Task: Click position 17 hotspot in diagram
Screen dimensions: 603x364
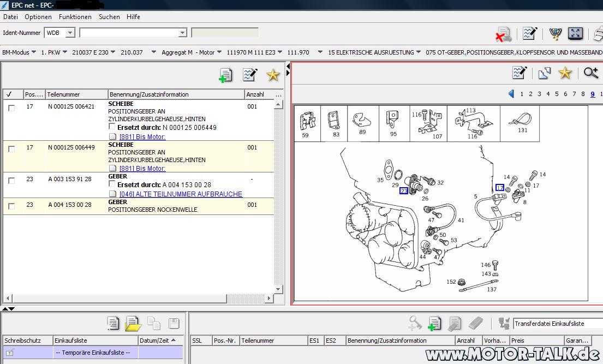Action: click(499, 187)
